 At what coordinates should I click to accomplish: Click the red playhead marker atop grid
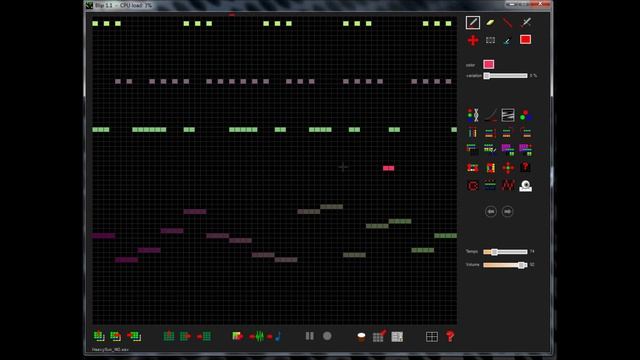[x=232, y=15]
